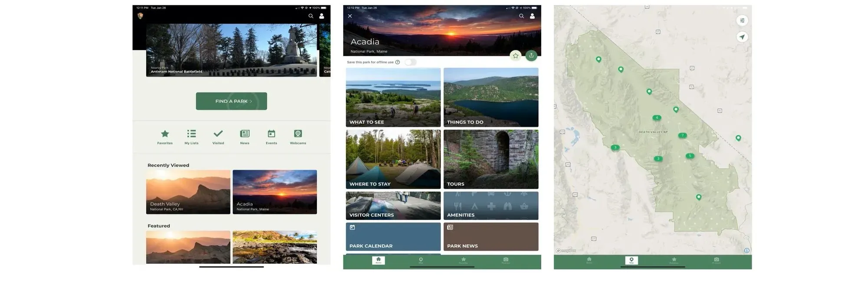This screenshot has width=868, height=283.
Task: Toggle Save this park for offline use
Action: (x=411, y=62)
